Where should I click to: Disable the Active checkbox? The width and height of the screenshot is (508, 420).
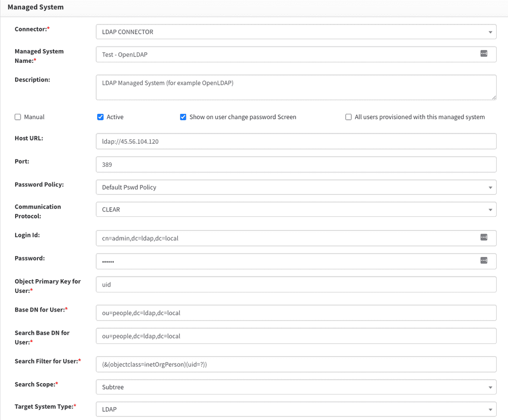pyautogui.click(x=100, y=117)
